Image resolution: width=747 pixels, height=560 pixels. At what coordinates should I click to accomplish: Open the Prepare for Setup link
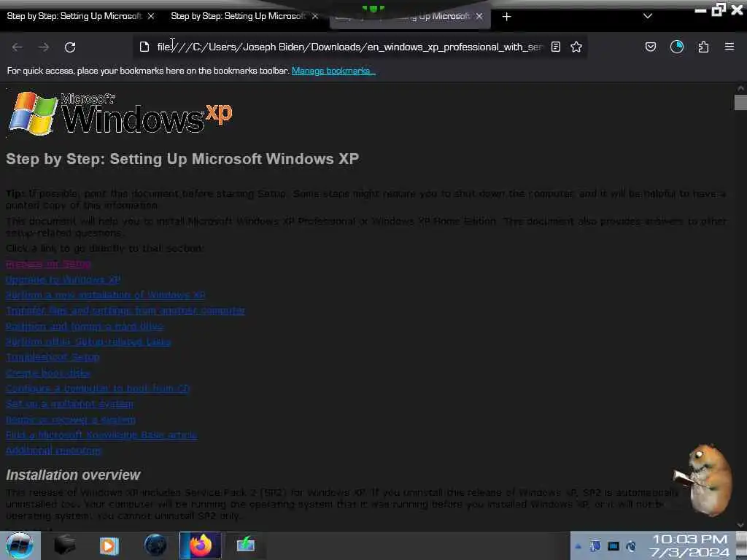pyautogui.click(x=48, y=264)
